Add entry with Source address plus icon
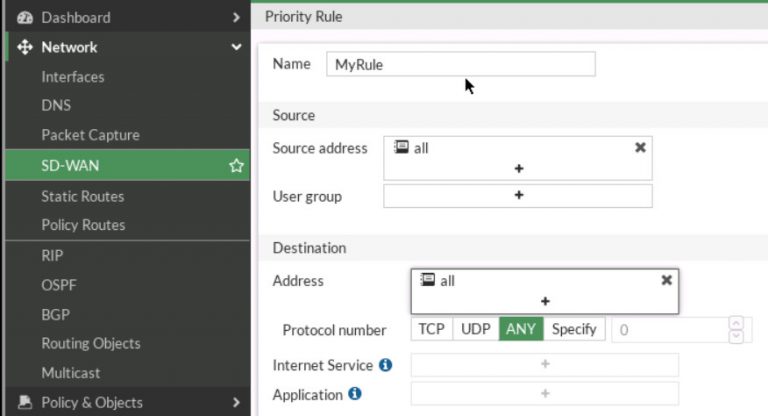Screen dimensions: 768x416 [x=518, y=169]
